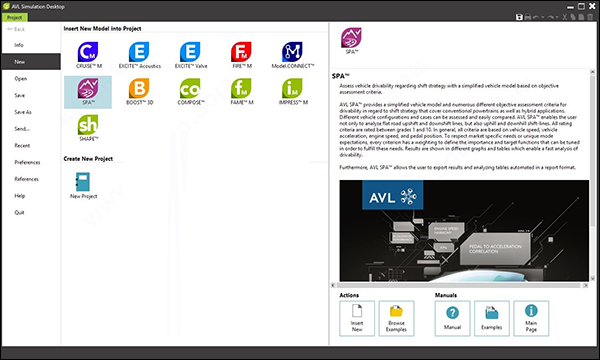Viewport: 600px width, 360px height.
Task: Go to the Main Page button
Action: coord(531,318)
